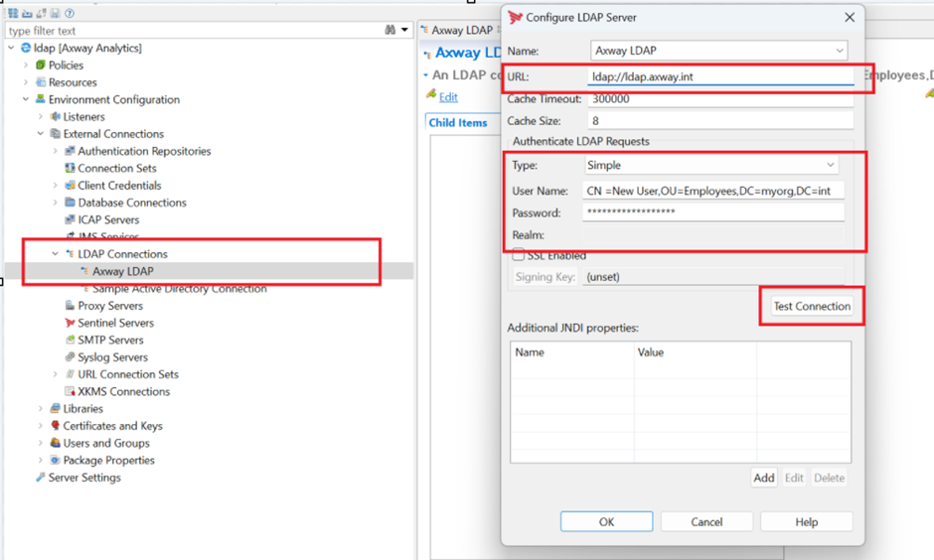Click the Certificates and Keys icon
This screenshot has height=560, width=934.
point(56,426)
